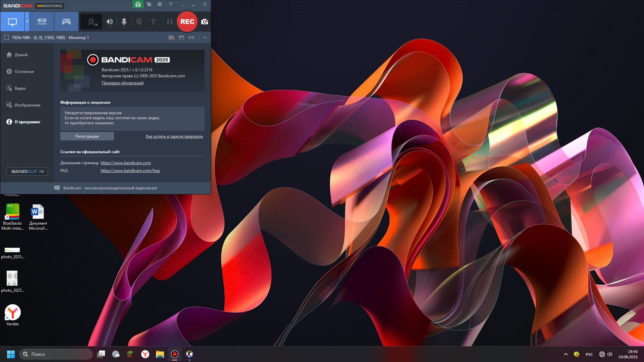The height and width of the screenshot is (362, 644).
Task: Click the taskbar volume speaker icon
Action: pos(610,354)
